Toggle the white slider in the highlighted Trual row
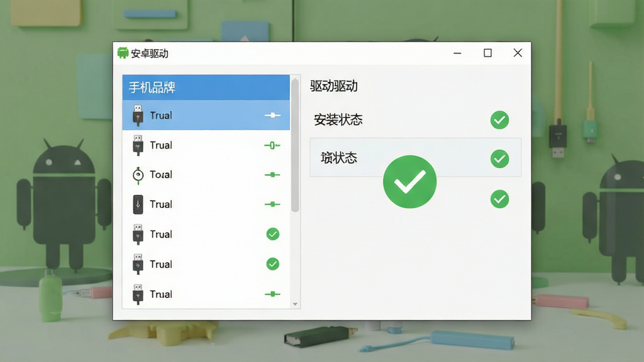This screenshot has width=644, height=362. [272, 116]
